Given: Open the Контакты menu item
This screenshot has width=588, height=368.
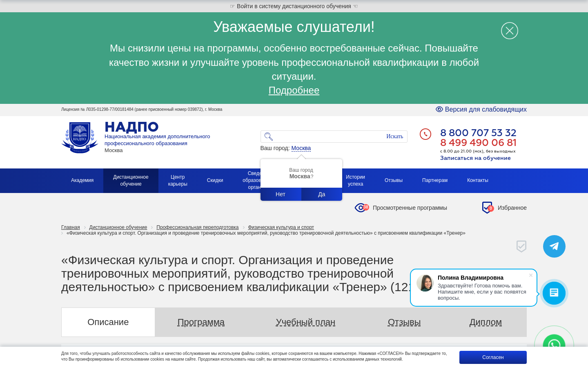Looking at the screenshot, I should click(478, 180).
